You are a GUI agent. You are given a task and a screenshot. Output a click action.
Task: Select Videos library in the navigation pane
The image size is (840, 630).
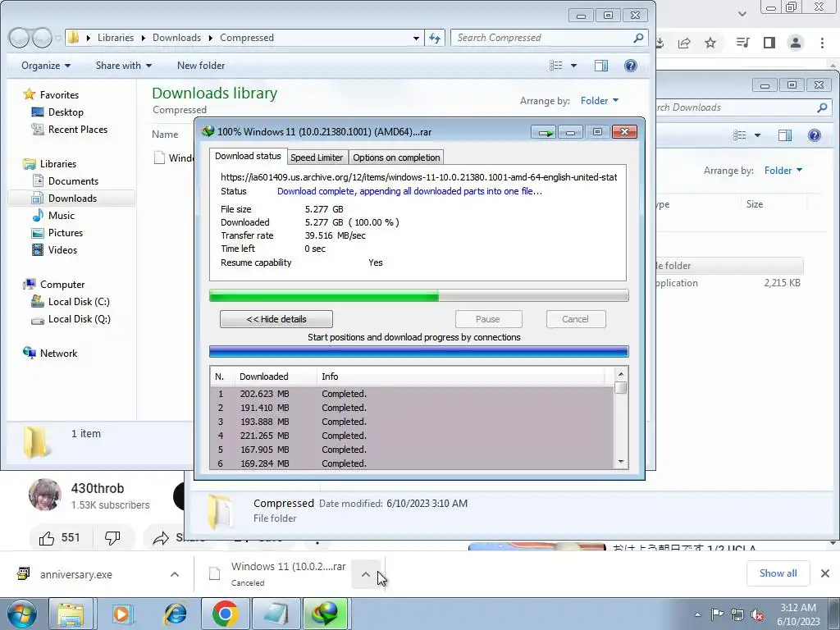[x=62, y=249]
